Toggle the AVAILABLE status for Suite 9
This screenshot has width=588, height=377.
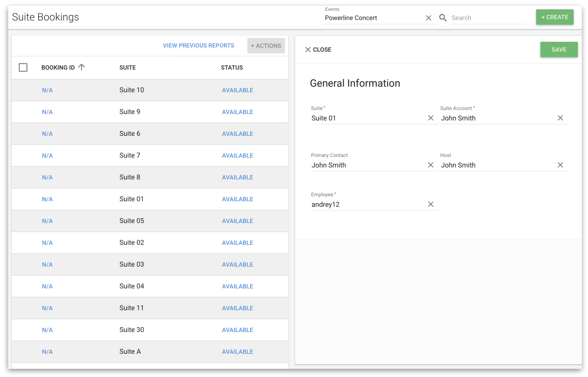click(x=238, y=112)
